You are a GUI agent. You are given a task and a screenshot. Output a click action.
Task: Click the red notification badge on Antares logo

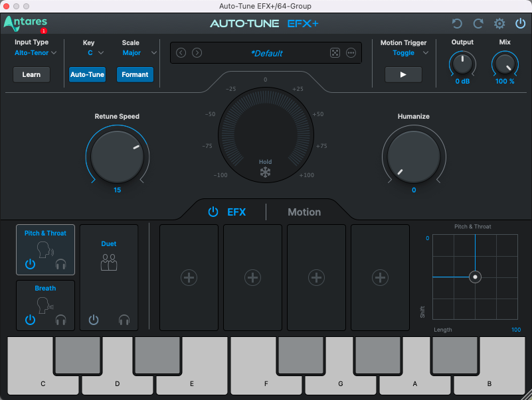pyautogui.click(x=43, y=31)
